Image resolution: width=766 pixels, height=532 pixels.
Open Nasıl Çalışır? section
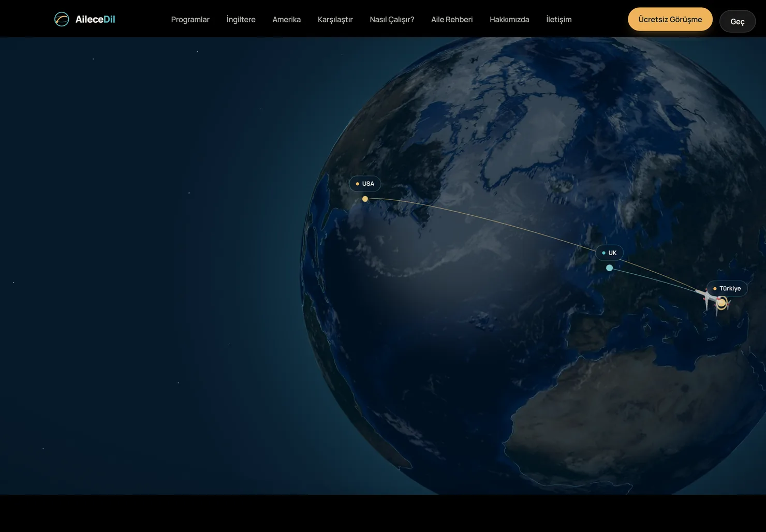pyautogui.click(x=392, y=19)
